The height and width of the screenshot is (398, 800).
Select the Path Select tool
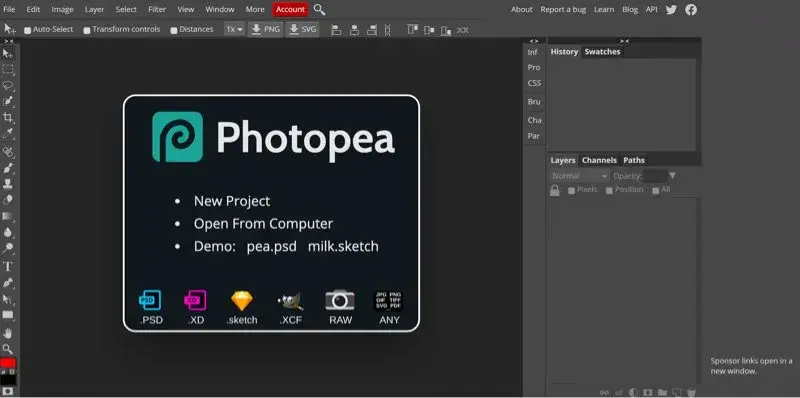[x=8, y=299]
